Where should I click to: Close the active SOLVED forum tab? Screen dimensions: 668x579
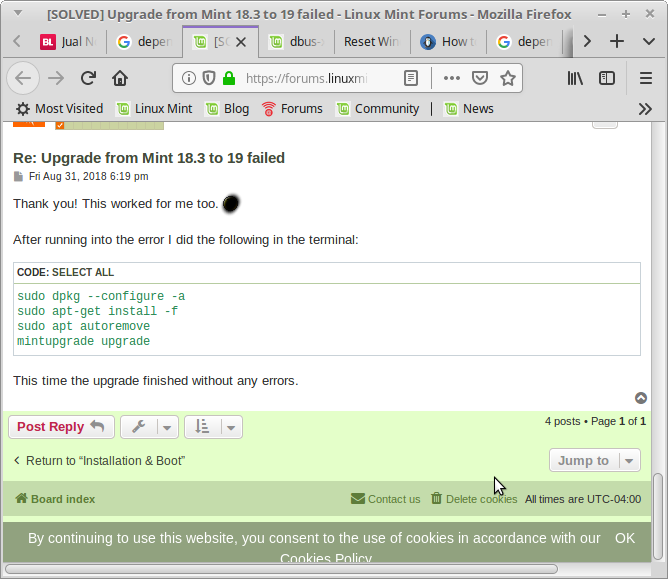click(x=241, y=42)
